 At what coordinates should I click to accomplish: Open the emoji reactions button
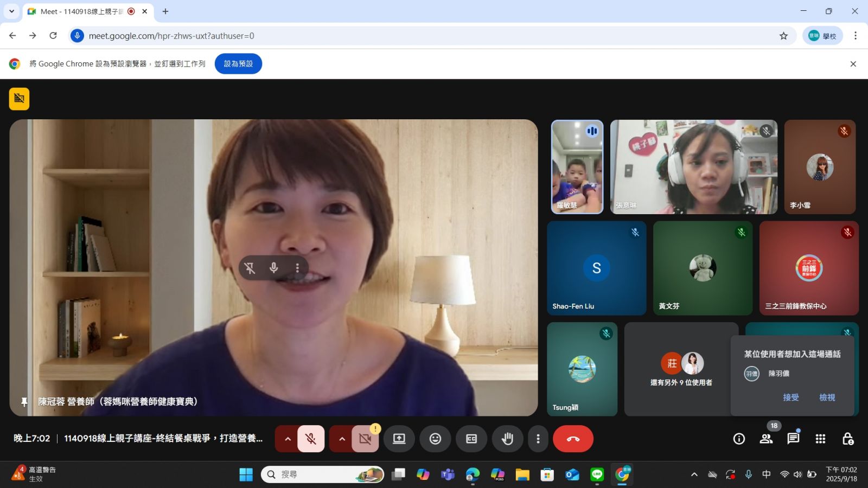click(x=435, y=439)
